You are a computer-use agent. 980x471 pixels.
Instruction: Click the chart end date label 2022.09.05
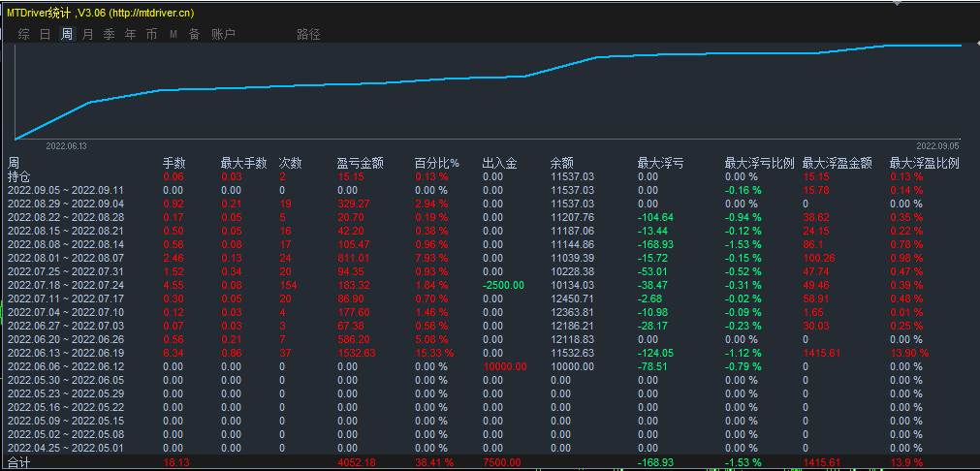[x=937, y=146]
